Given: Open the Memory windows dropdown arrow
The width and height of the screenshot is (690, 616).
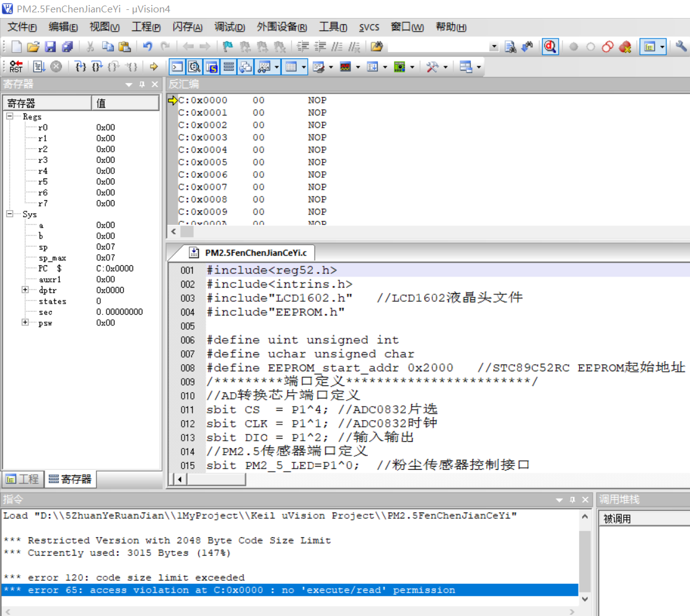Looking at the screenshot, I should 304,67.
